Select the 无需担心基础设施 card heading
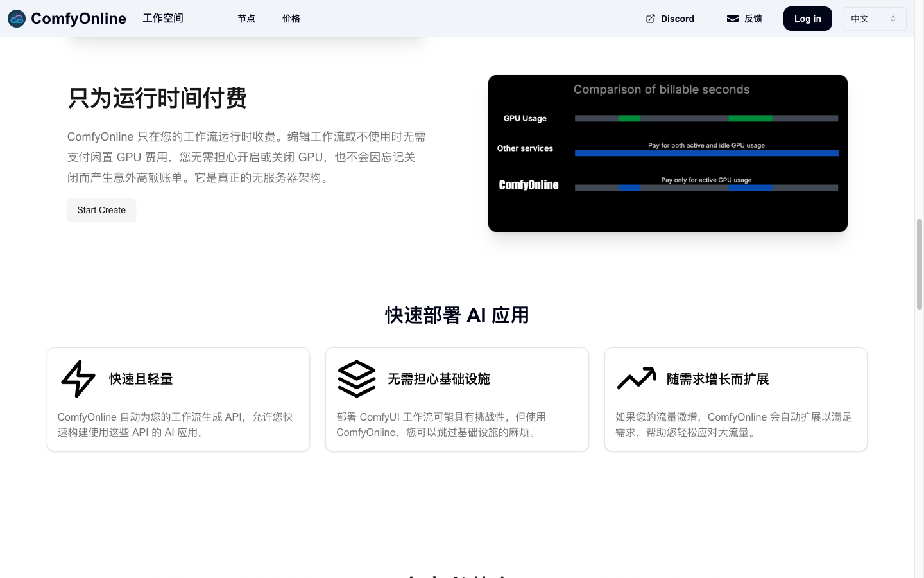924x578 pixels. [439, 379]
